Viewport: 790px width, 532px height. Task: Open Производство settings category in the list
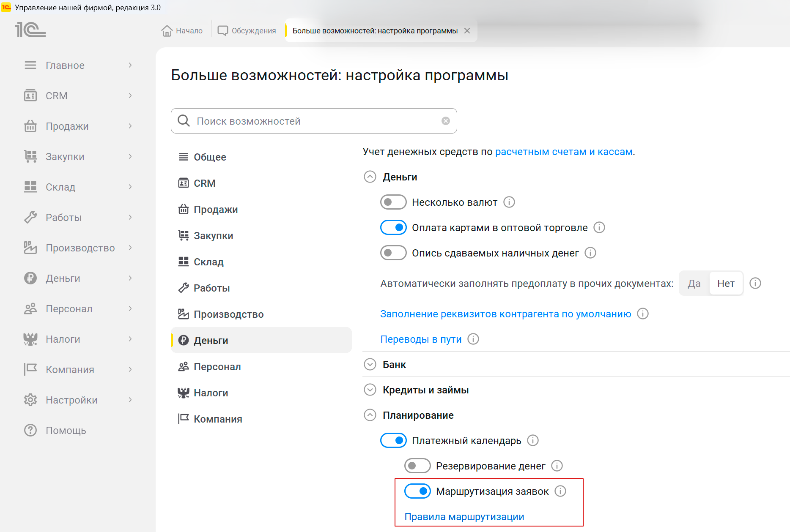point(261,314)
